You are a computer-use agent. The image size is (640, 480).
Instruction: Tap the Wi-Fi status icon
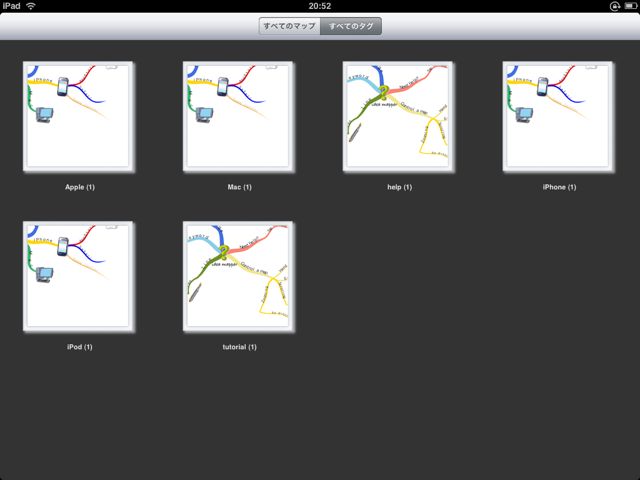coord(31,6)
